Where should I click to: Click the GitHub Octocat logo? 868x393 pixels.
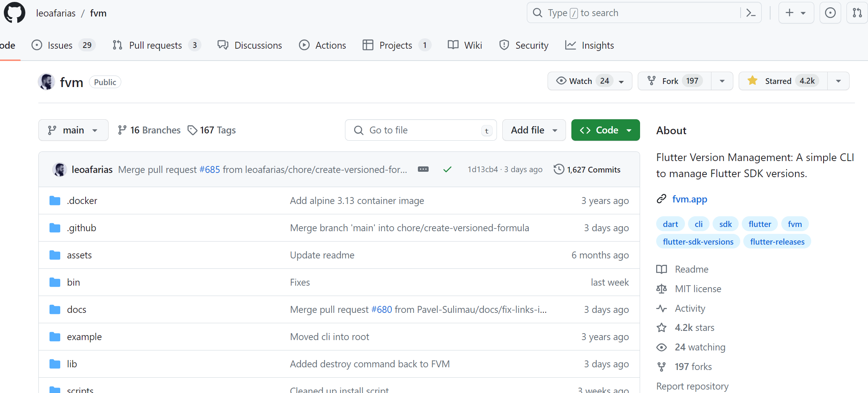15,13
